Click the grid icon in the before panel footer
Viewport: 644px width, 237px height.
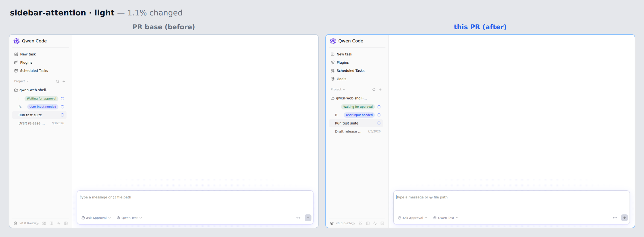(44, 223)
